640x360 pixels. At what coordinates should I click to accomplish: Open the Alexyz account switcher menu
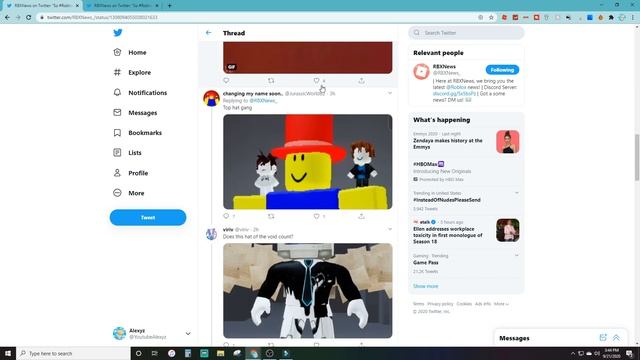pos(152,333)
